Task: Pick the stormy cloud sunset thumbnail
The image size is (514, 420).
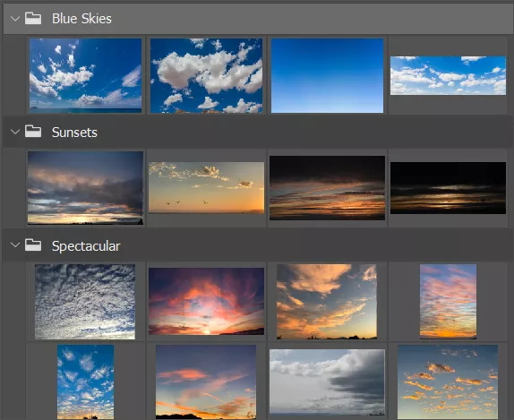Action: [x=85, y=188]
